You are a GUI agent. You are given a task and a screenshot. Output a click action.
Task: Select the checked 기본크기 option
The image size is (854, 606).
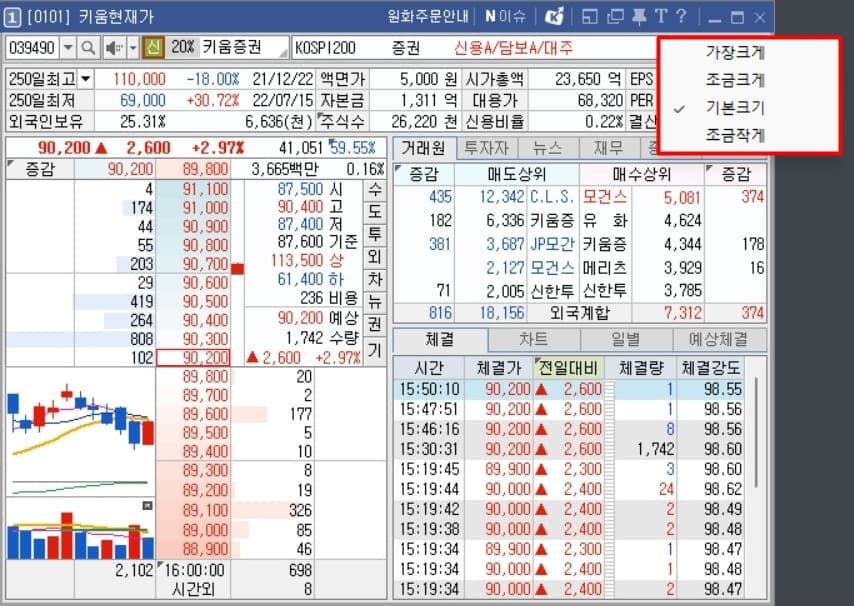(735, 107)
